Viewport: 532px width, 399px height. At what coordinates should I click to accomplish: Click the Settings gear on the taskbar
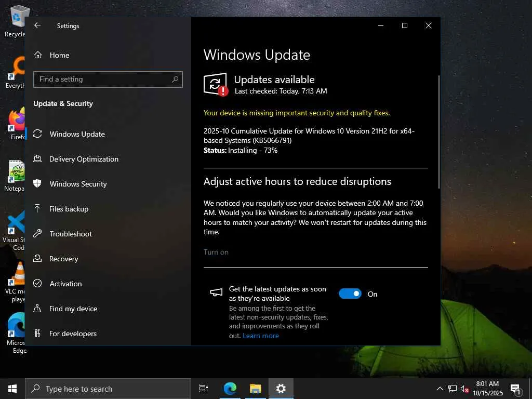click(x=281, y=389)
